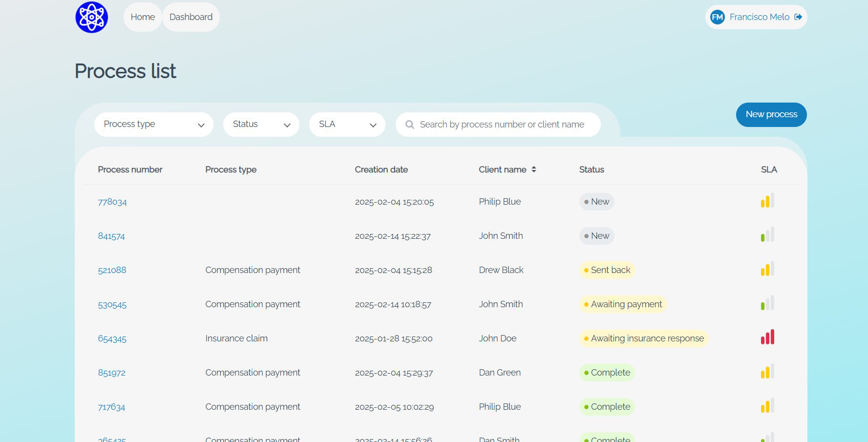Open the Process type dropdown
Viewport: 868px width, 442px height.
153,125
